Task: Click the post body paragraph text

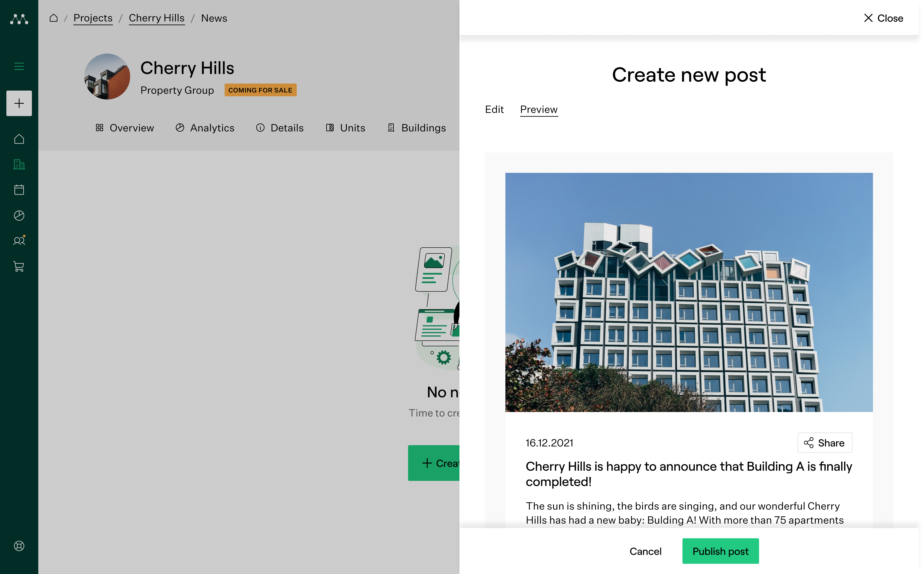Action: [x=684, y=513]
